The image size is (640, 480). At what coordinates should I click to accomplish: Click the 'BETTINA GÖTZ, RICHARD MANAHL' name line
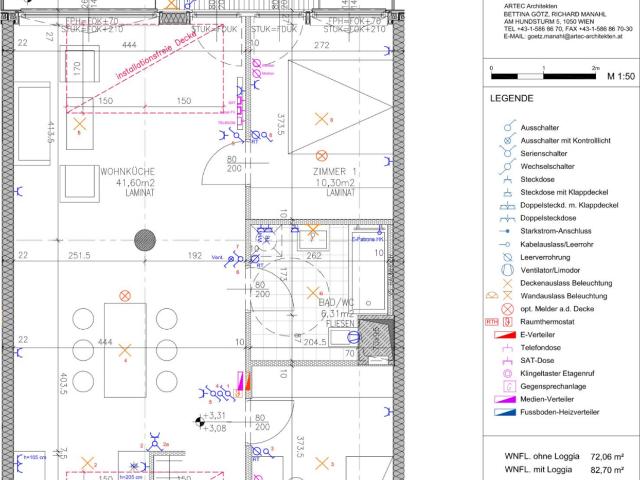tap(555, 14)
